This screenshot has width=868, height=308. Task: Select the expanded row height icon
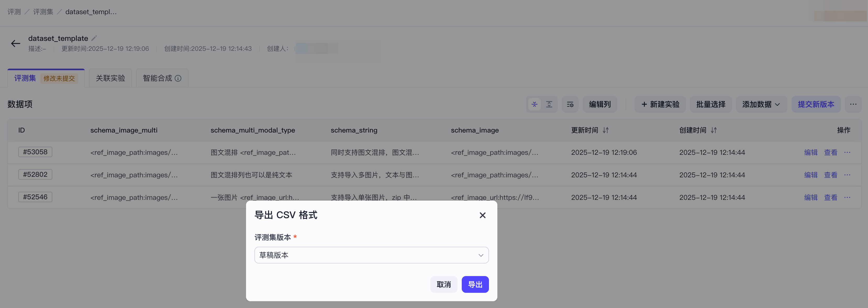coord(549,104)
